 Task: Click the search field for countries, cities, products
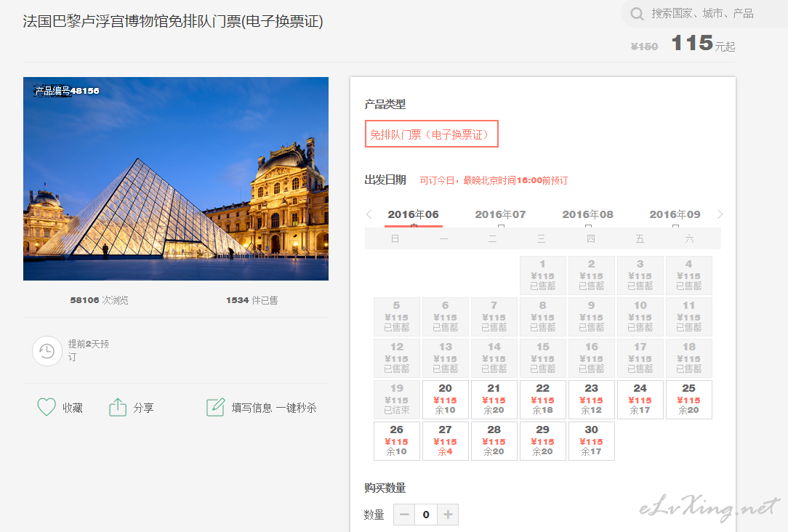[704, 14]
